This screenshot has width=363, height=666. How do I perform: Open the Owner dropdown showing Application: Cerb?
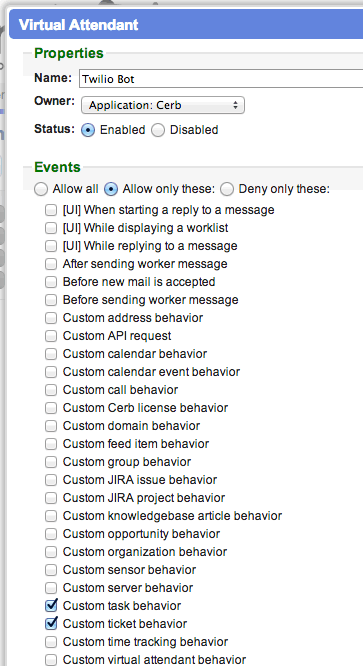[163, 105]
